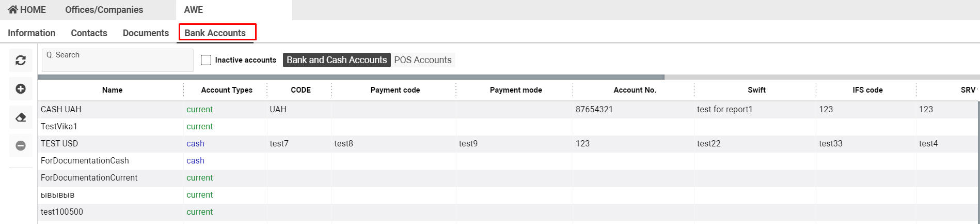The height and width of the screenshot is (224, 980).
Task: Click the Swift column header
Action: pyautogui.click(x=756, y=90)
